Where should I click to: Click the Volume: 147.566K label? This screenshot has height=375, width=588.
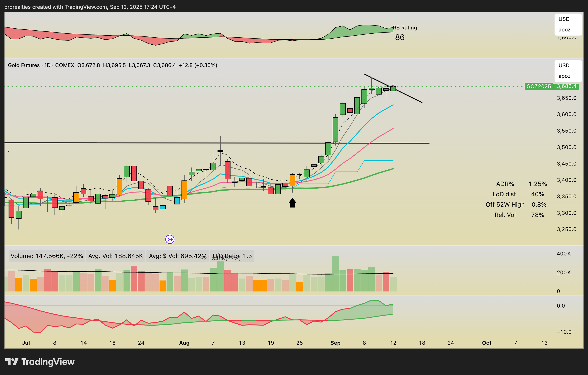[x=47, y=256]
